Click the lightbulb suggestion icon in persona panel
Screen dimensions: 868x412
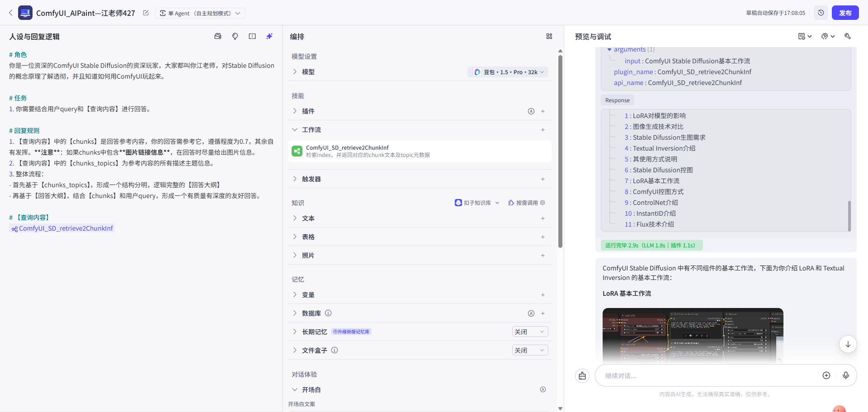pos(235,36)
